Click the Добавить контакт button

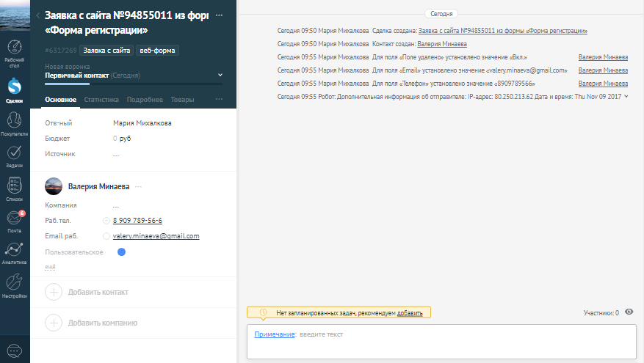coord(97,292)
